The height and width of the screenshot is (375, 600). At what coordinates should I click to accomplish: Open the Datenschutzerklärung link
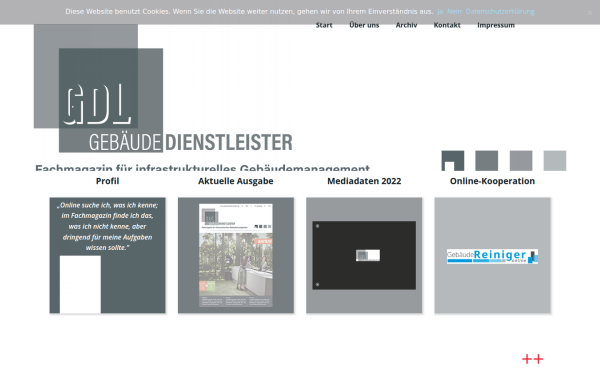tap(500, 11)
